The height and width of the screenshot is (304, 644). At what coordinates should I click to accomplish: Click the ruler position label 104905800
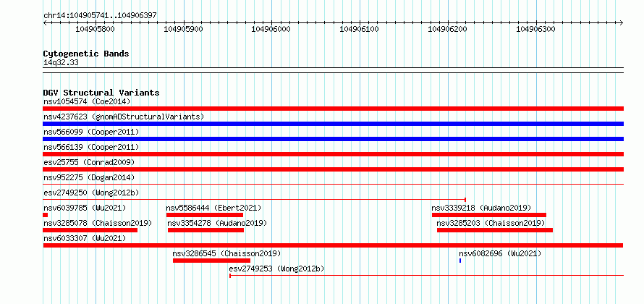tap(96, 29)
